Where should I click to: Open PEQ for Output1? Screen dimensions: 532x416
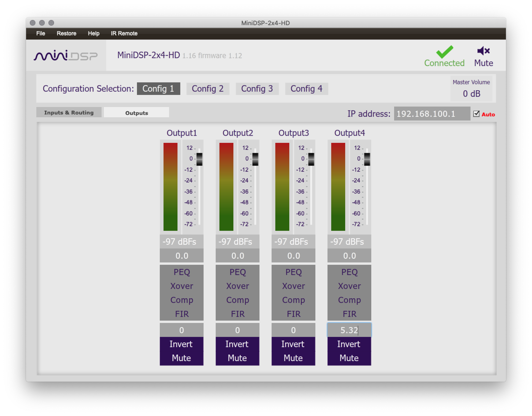(182, 272)
